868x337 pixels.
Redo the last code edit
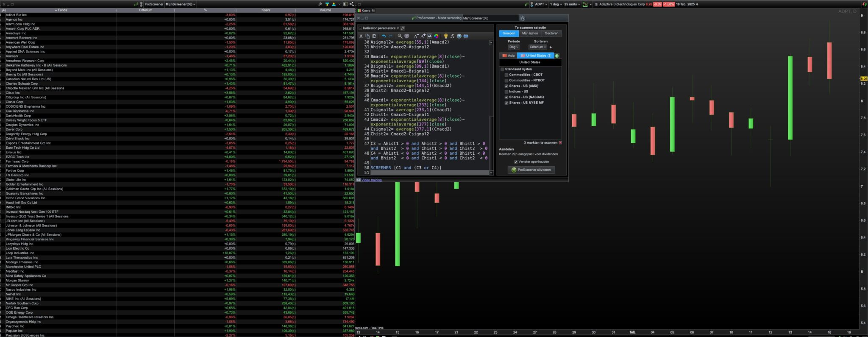[391, 36]
